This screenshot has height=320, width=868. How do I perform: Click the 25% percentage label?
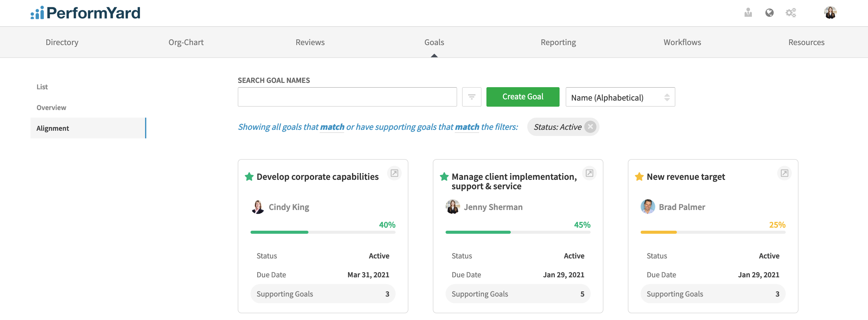coord(777,225)
